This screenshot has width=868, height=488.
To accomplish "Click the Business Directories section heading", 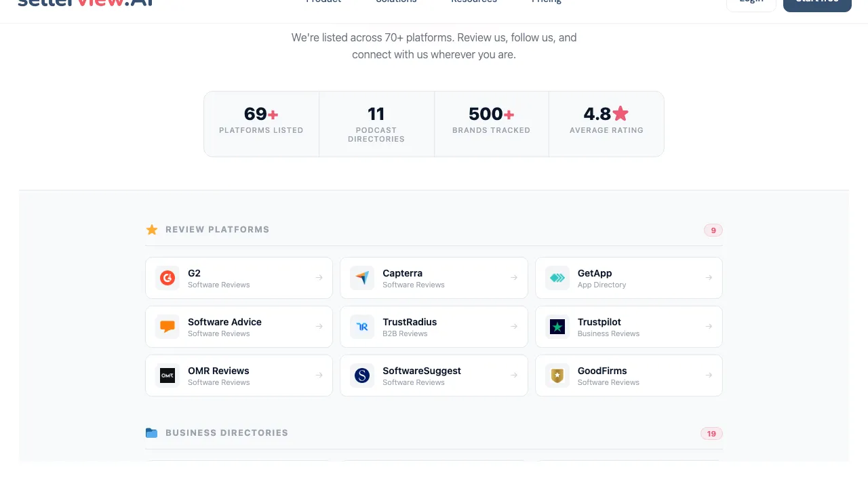I will pos(226,433).
